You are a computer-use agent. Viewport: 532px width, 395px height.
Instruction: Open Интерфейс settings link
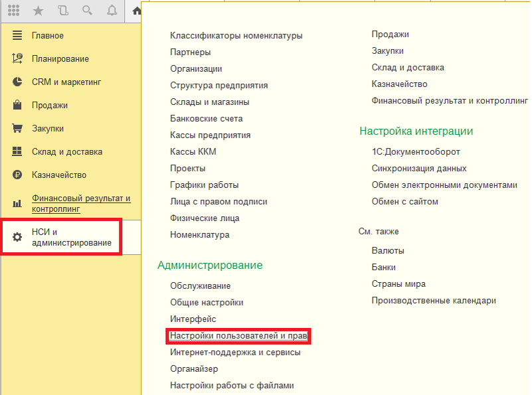[193, 319]
